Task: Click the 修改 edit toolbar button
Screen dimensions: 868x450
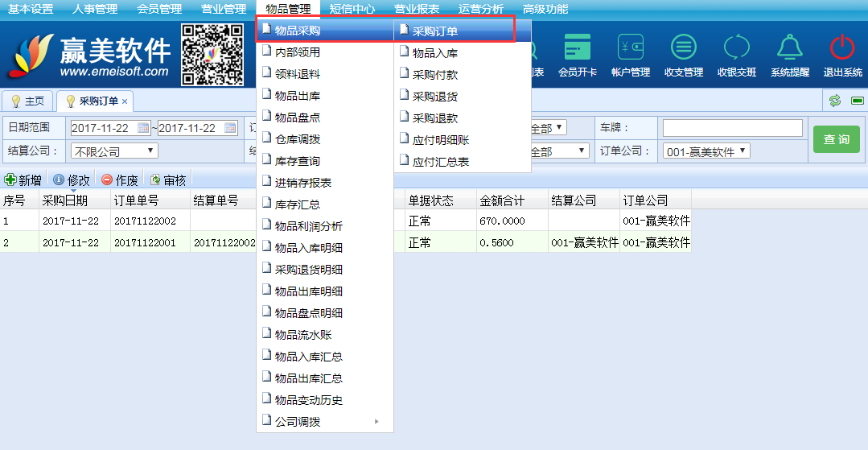Action: pyautogui.click(x=72, y=180)
